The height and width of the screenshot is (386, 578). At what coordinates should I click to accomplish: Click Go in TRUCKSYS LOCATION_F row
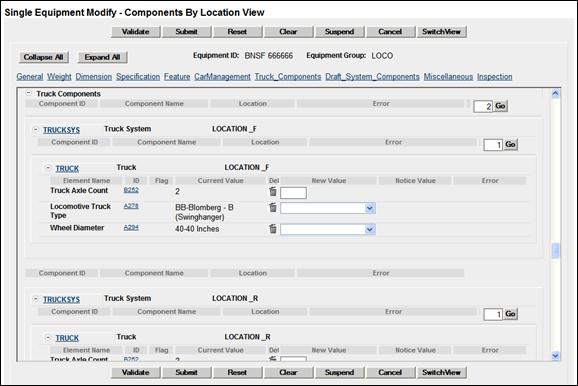tap(511, 145)
